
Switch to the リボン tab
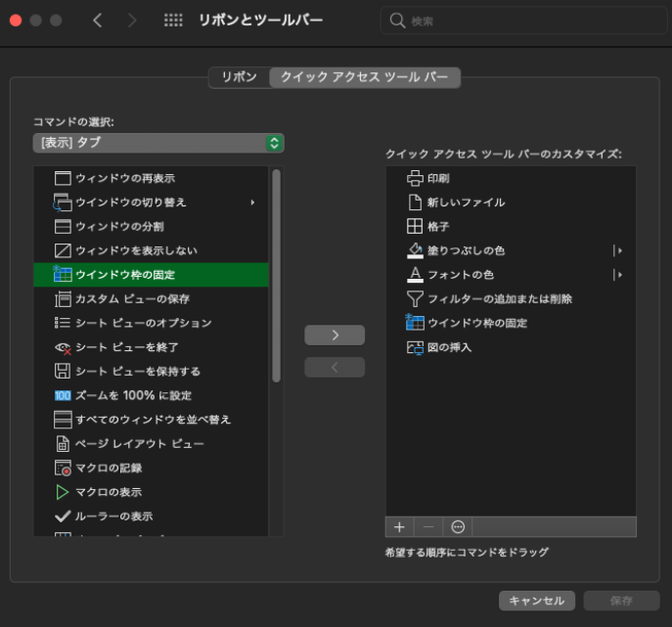239,77
